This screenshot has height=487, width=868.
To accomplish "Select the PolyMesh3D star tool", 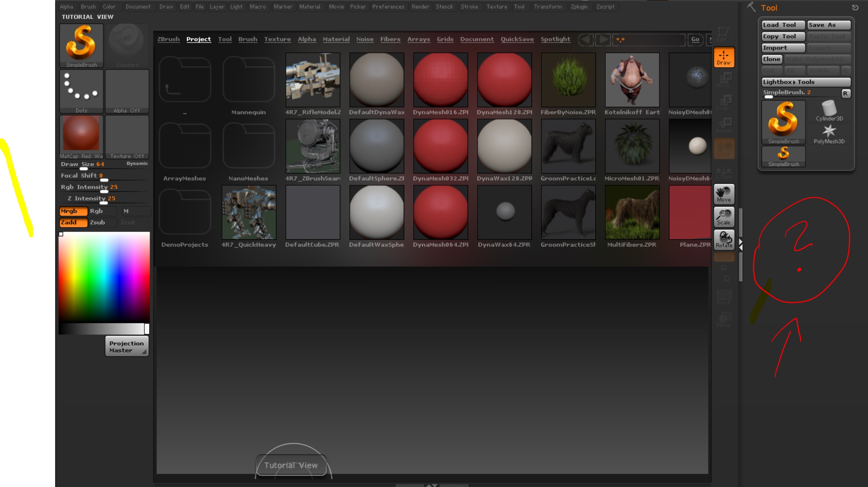I will [829, 134].
